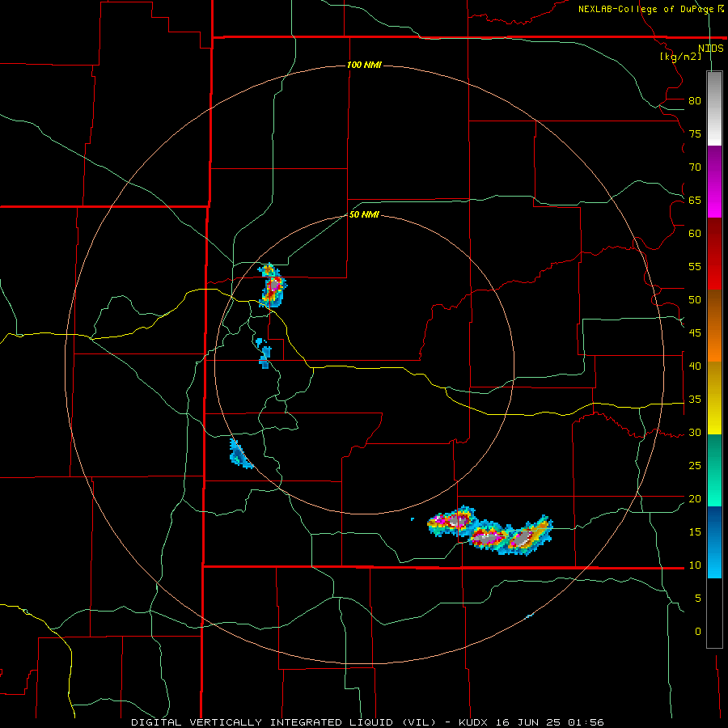The image size is (728, 728).
Task: Click the "[kg/m2]" units label
Action: (680, 57)
